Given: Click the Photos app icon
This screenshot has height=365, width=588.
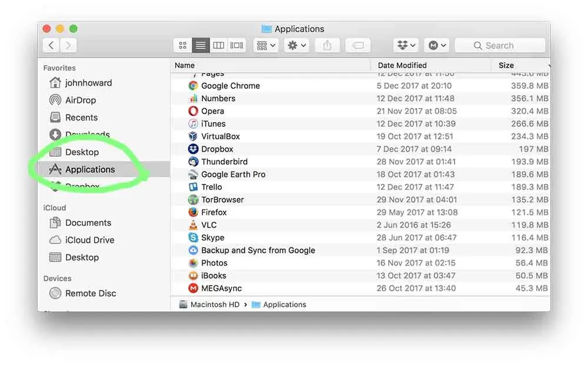Looking at the screenshot, I should tap(193, 263).
